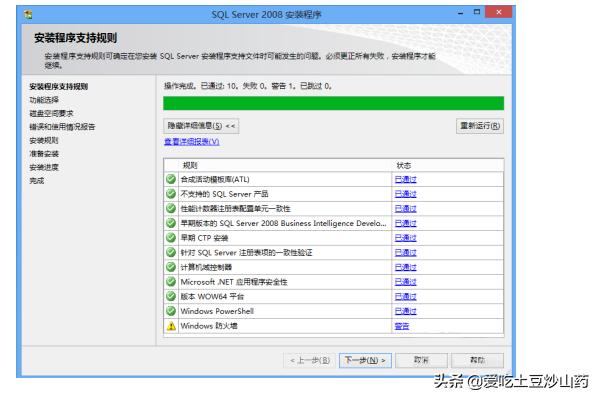Select the 安装进度 step in sidebar
Viewport: 600px width, 400px height.
pyautogui.click(x=44, y=167)
